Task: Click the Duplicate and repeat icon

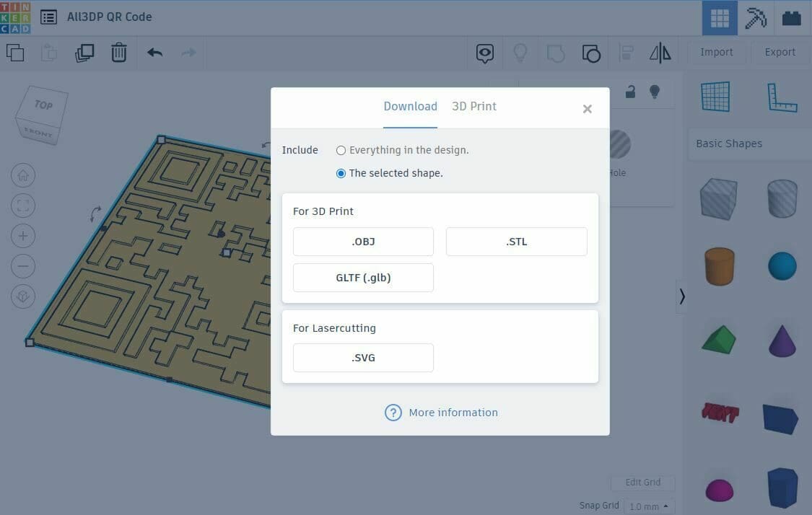Action: 84,52
